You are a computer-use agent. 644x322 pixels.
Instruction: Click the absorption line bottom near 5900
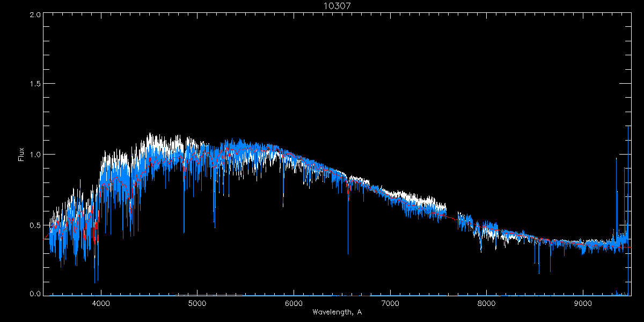click(283, 206)
